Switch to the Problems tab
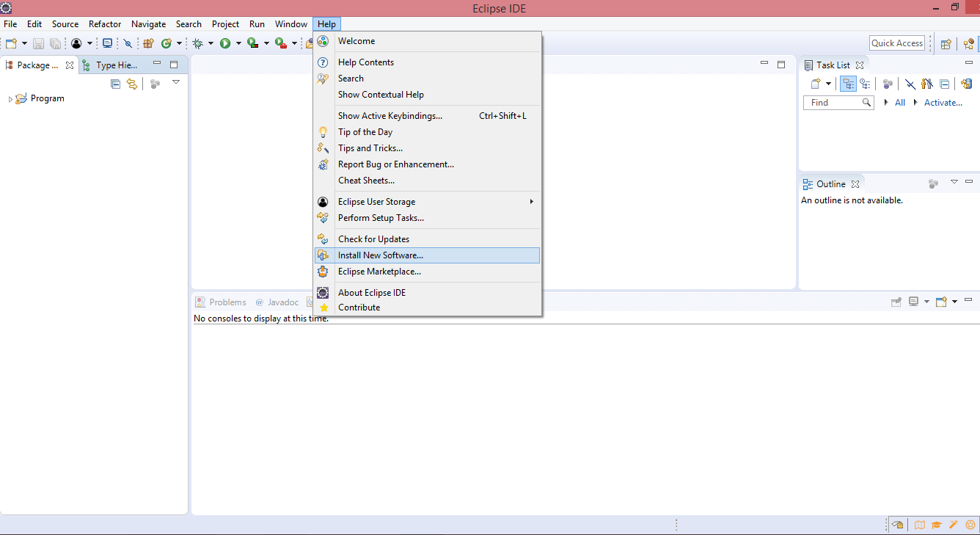The height and width of the screenshot is (535, 980). tap(221, 302)
